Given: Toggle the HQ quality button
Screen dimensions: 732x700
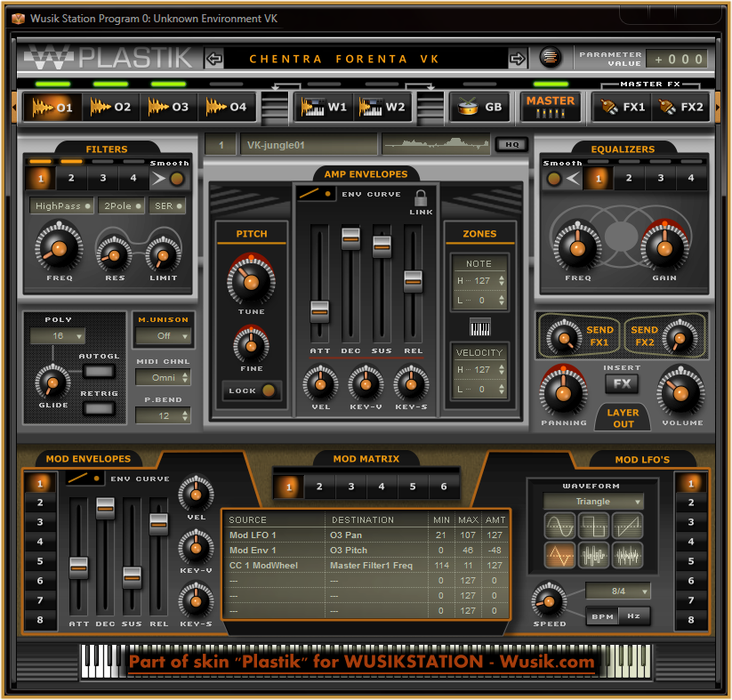Looking at the screenshot, I should click(511, 144).
